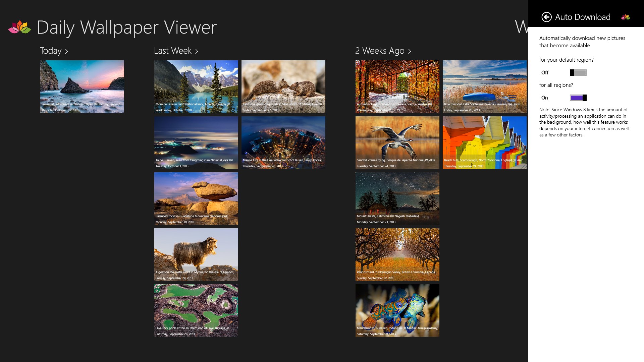Select California ground squirrels wallpaper
This screenshot has width=644, height=362.
283,86
